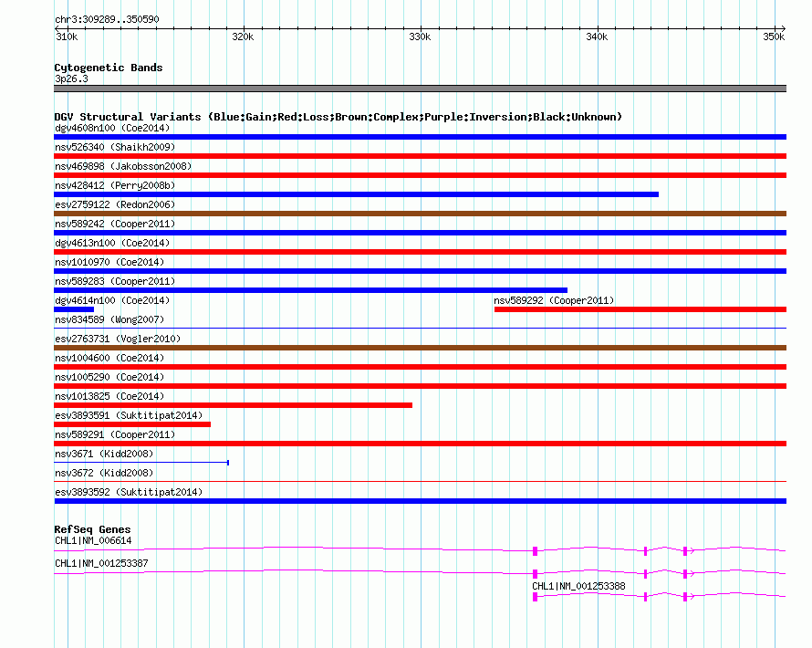The width and height of the screenshot is (812, 648).
Task: Open the nsv589292 (Cooper2011) label
Action: tap(554, 300)
